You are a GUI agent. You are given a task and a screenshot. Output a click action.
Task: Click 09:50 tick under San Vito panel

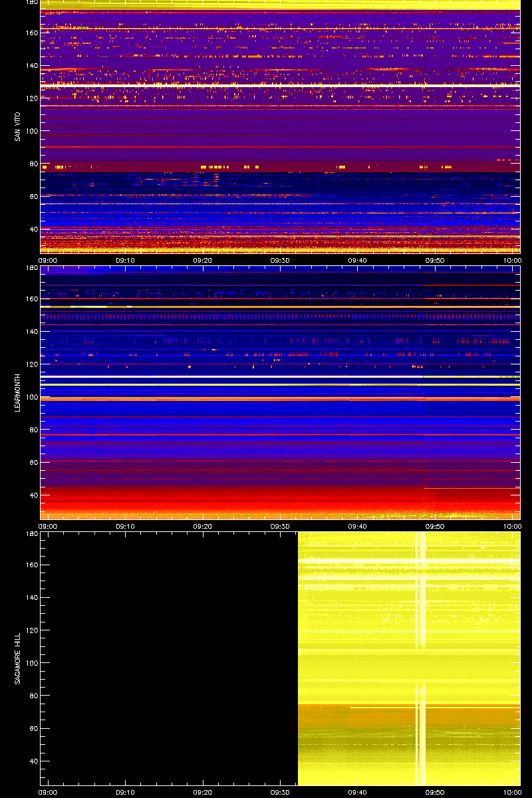tap(435, 261)
